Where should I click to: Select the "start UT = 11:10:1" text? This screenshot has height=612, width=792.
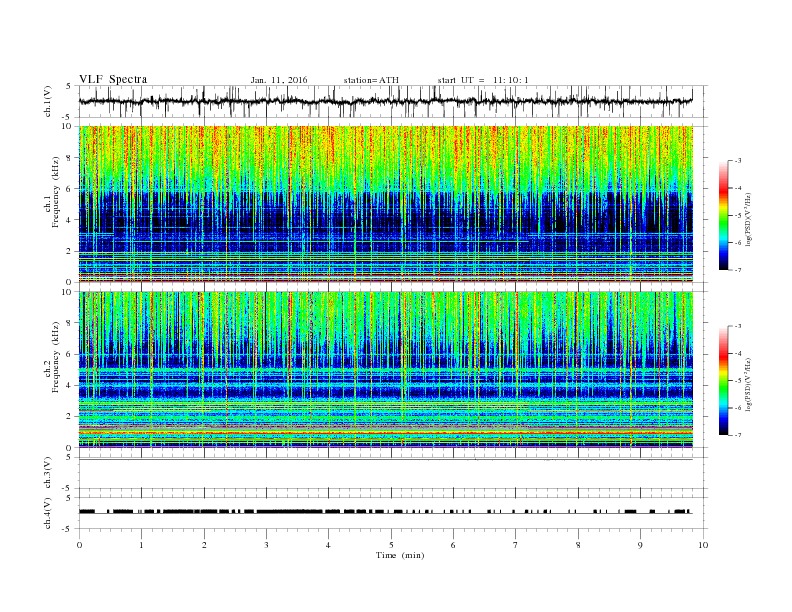483,80
